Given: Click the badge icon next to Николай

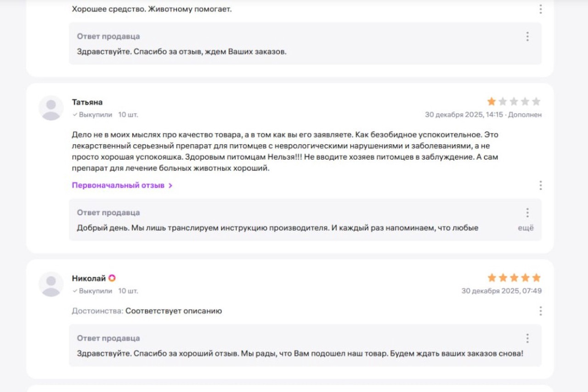Looking at the screenshot, I should (x=112, y=278).
